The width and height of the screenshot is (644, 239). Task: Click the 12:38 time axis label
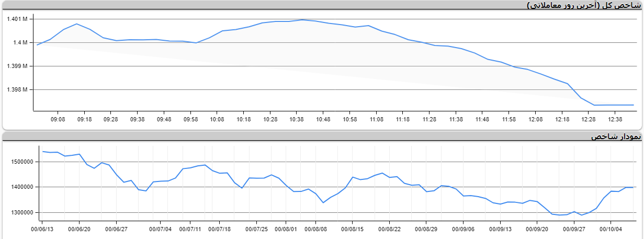click(x=615, y=120)
